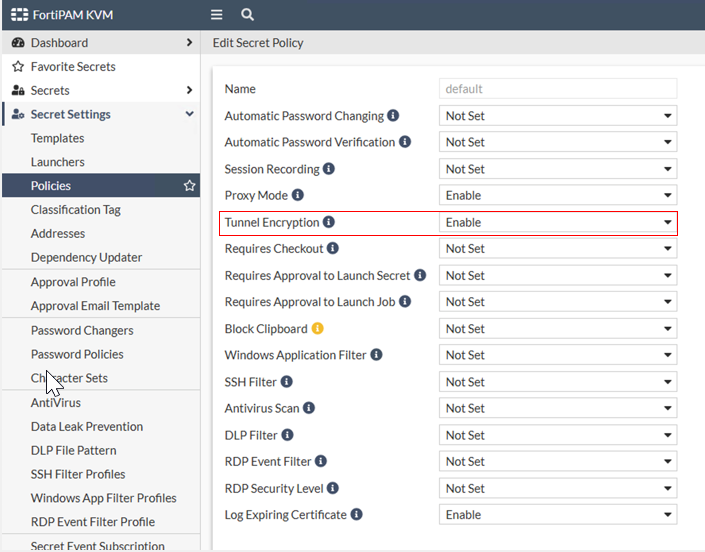Click the Name input field
The width and height of the screenshot is (705, 552).
(x=558, y=89)
